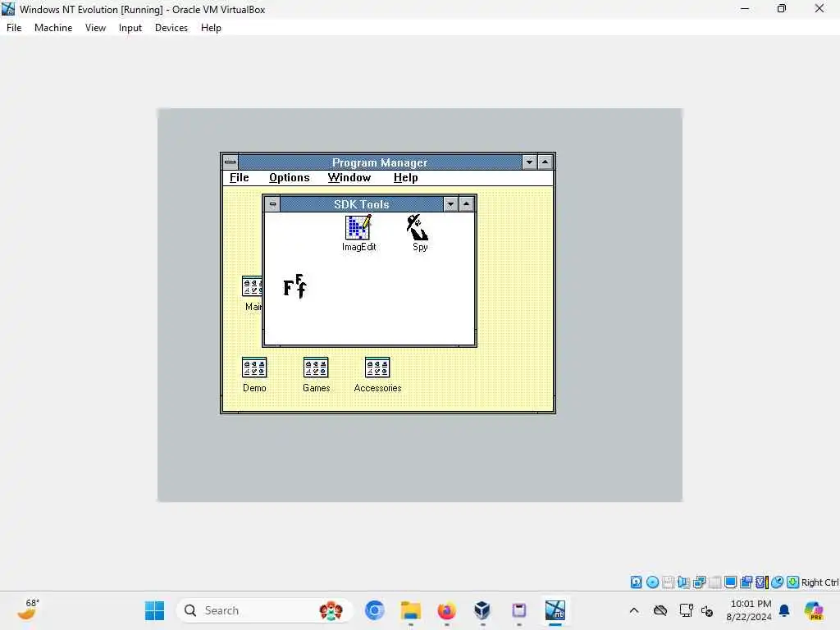840x630 pixels.
Task: Open the Help menu in Program Manager
Action: tap(405, 178)
